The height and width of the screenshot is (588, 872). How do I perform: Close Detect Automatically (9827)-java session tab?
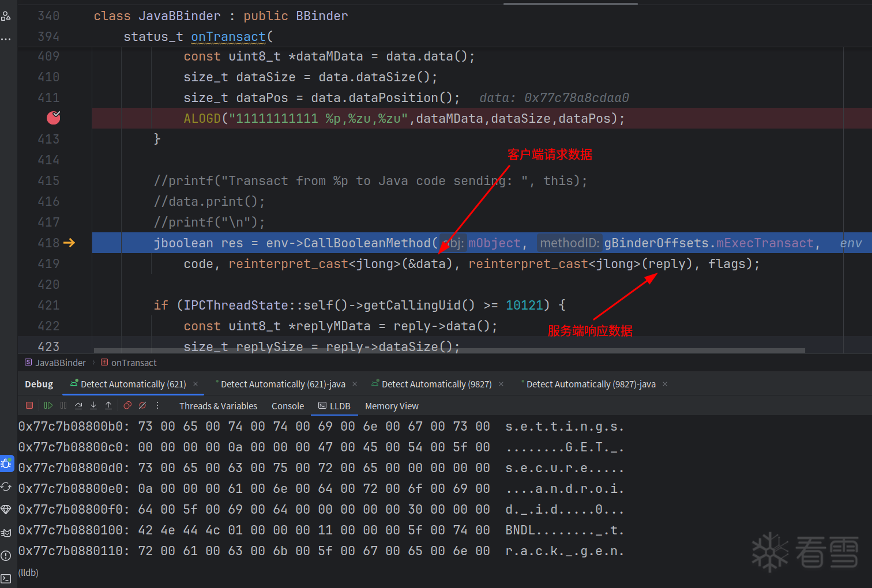pyautogui.click(x=665, y=384)
